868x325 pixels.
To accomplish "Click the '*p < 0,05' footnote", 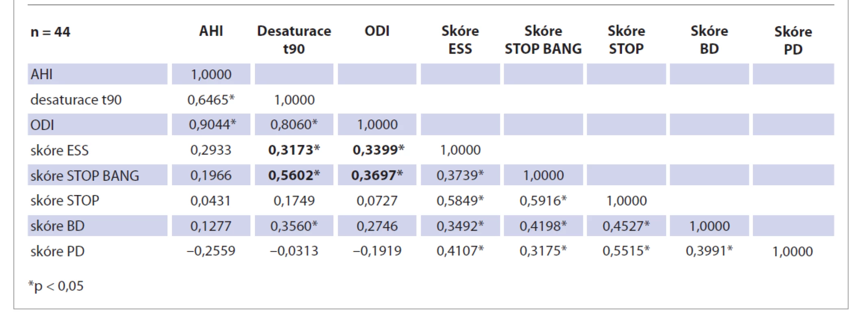I will pos(56,286).
